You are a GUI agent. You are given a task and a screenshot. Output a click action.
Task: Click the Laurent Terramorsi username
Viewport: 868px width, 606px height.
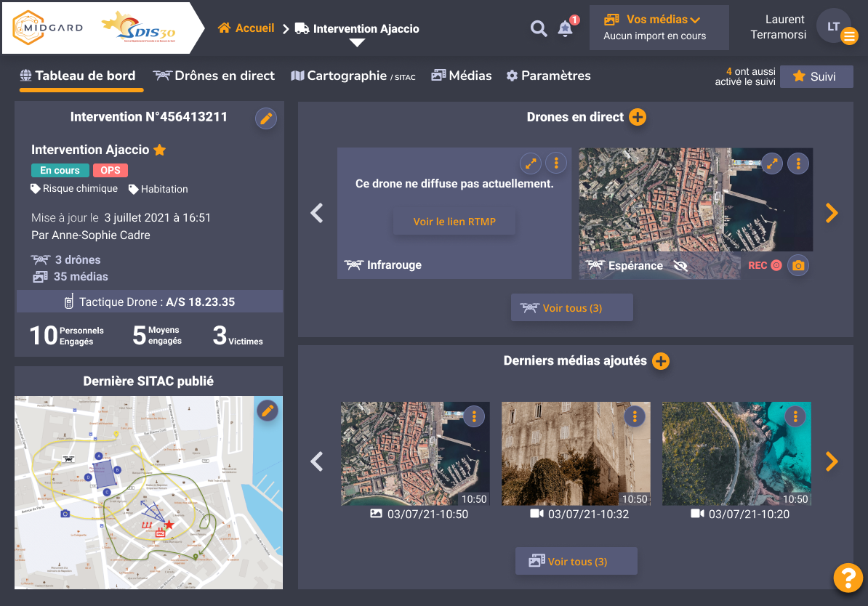pos(778,27)
